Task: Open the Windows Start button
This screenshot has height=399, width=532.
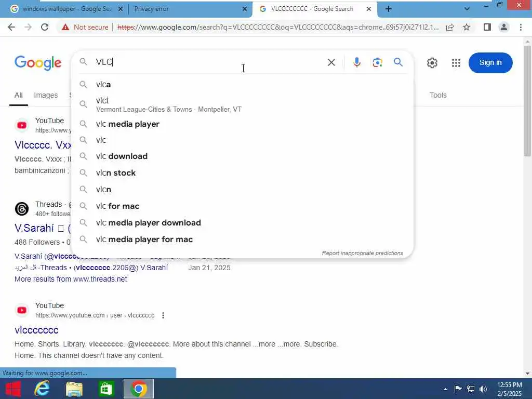Action: coord(13,389)
